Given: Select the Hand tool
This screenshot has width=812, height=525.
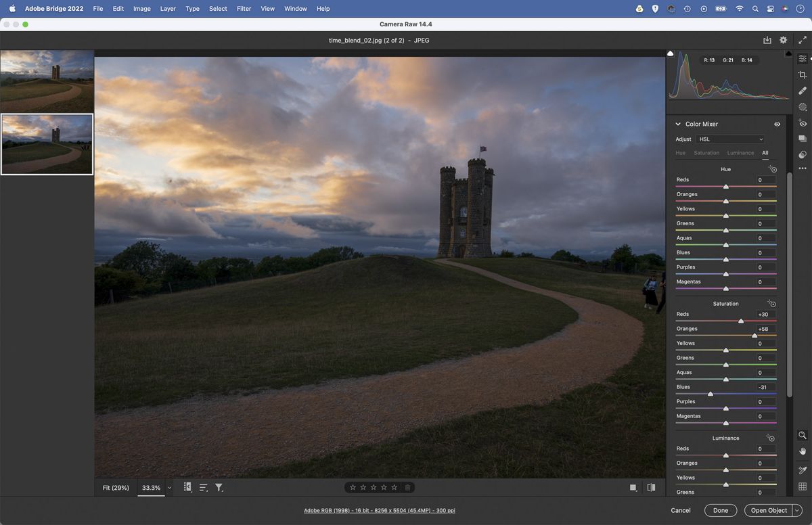Looking at the screenshot, I should pos(803,452).
